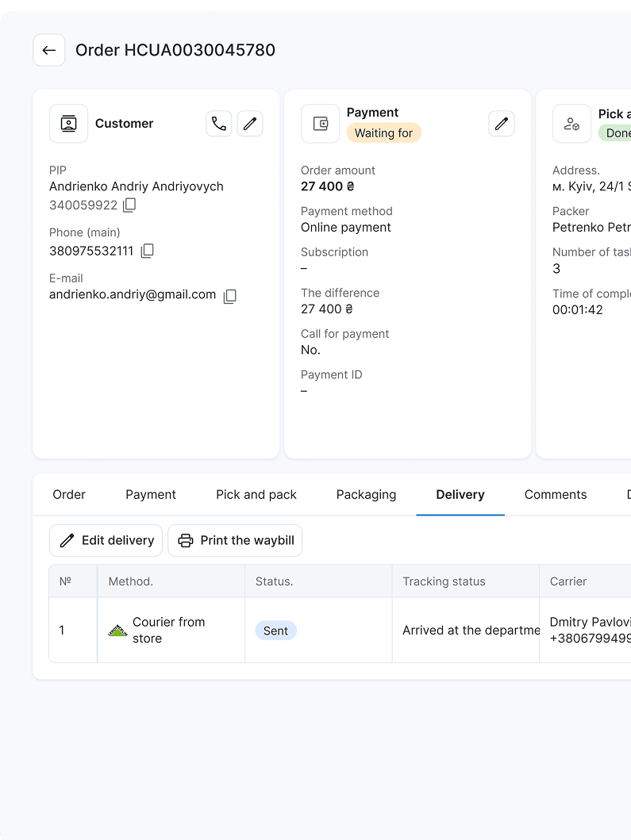
Task: Click the Call for payment No. value
Action: pyautogui.click(x=310, y=350)
